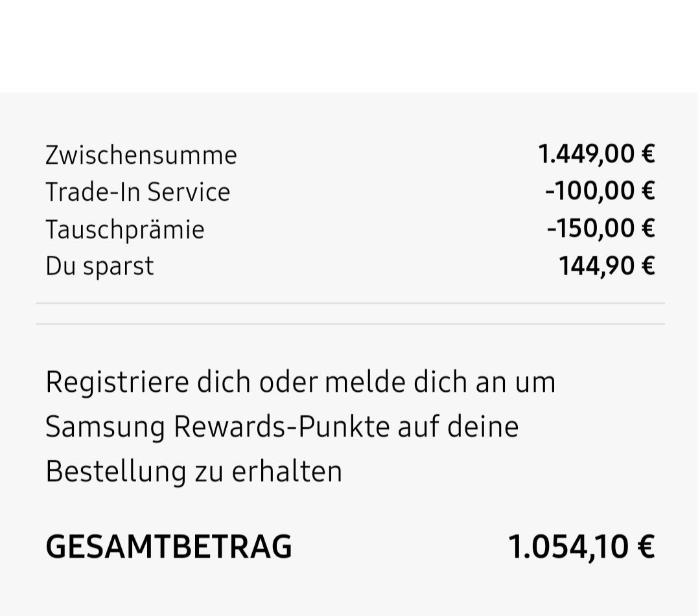Screen dimensions: 700x616
Task: Select the 1.054,10 € total amount
Action: (581, 547)
